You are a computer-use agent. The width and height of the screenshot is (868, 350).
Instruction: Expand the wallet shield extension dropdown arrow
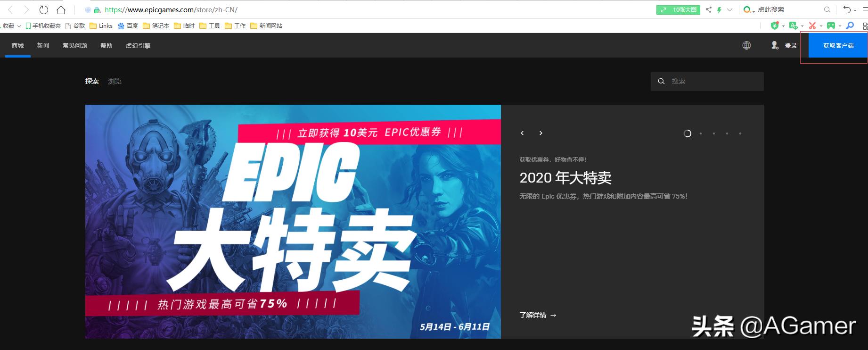783,26
